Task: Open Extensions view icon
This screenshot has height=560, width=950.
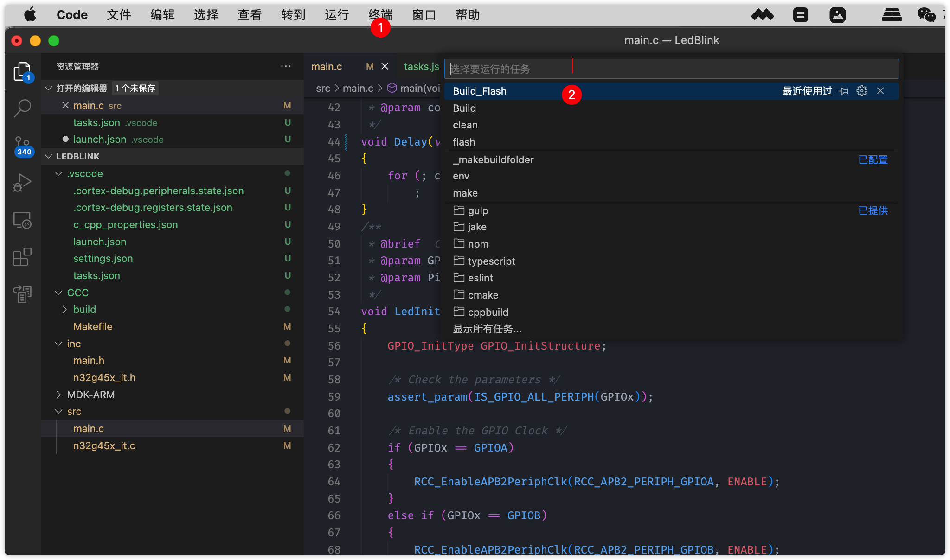Action: (x=22, y=257)
